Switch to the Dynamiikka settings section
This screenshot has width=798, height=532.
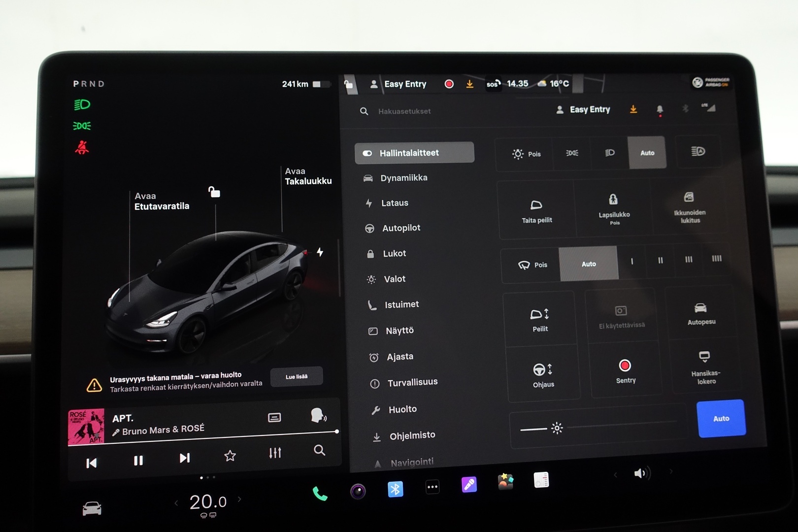coord(404,177)
